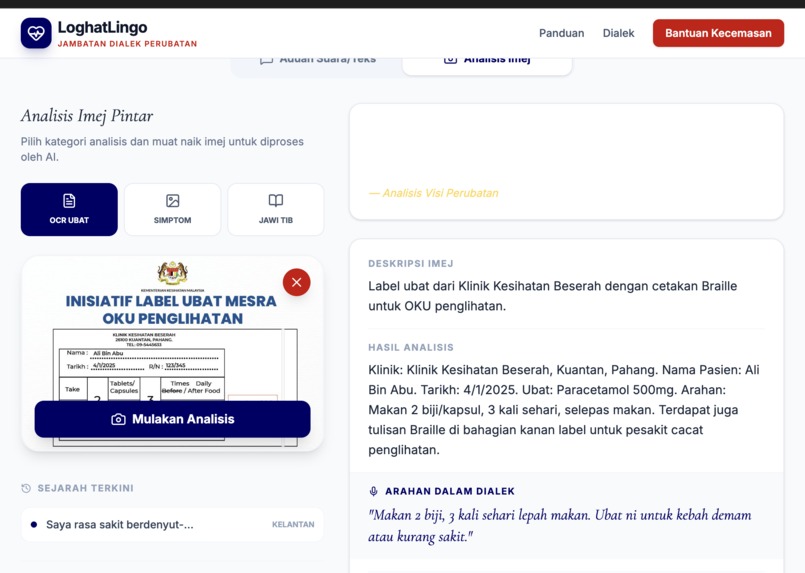The image size is (805, 573).
Task: Open history item 'Saya rasa sakit berdenyut-...'
Action: [x=172, y=524]
